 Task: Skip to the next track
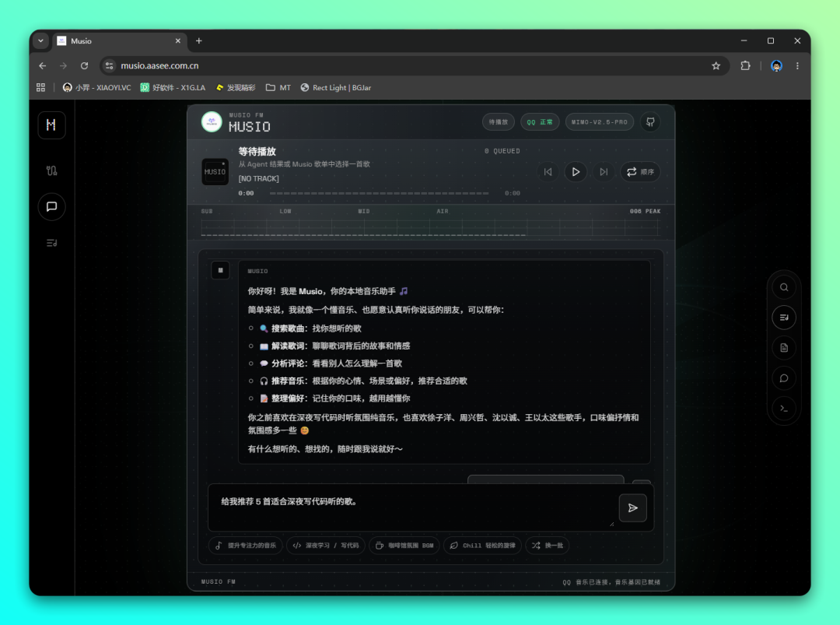tap(604, 171)
